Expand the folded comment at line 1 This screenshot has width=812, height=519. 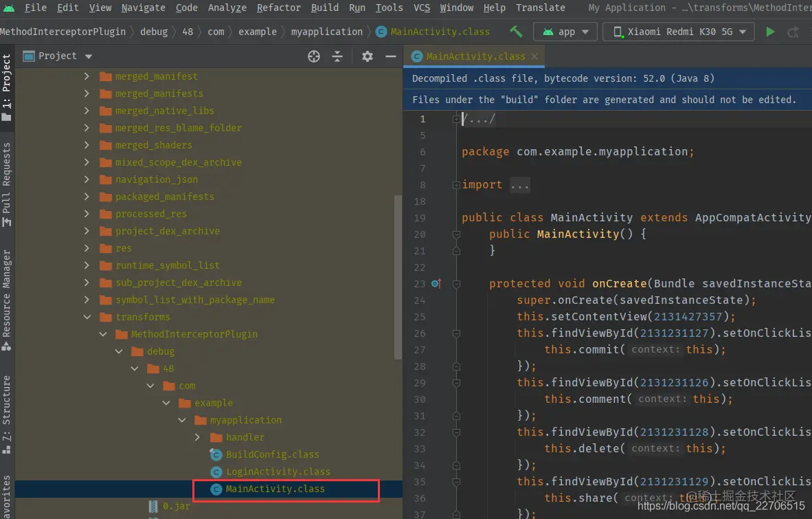(x=456, y=119)
